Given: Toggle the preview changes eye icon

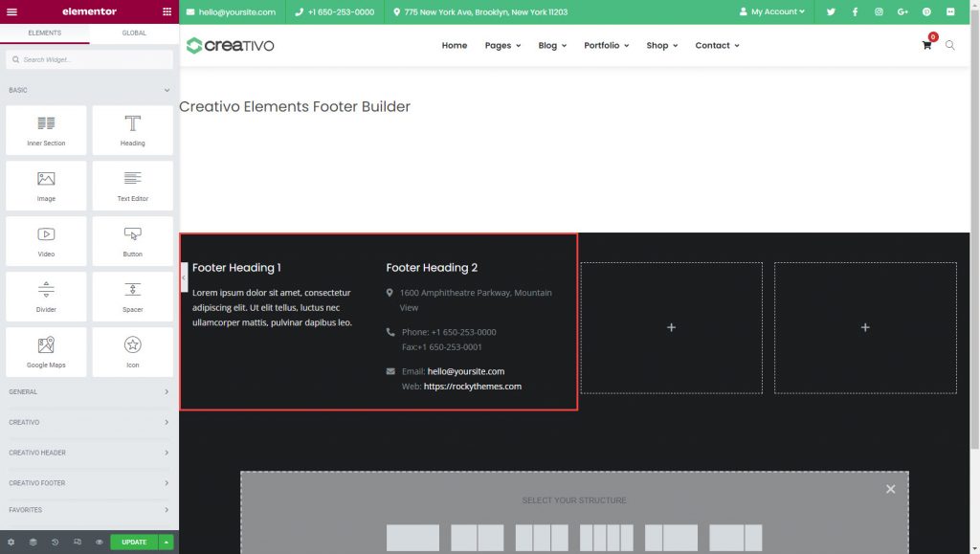Looking at the screenshot, I should coord(100,543).
